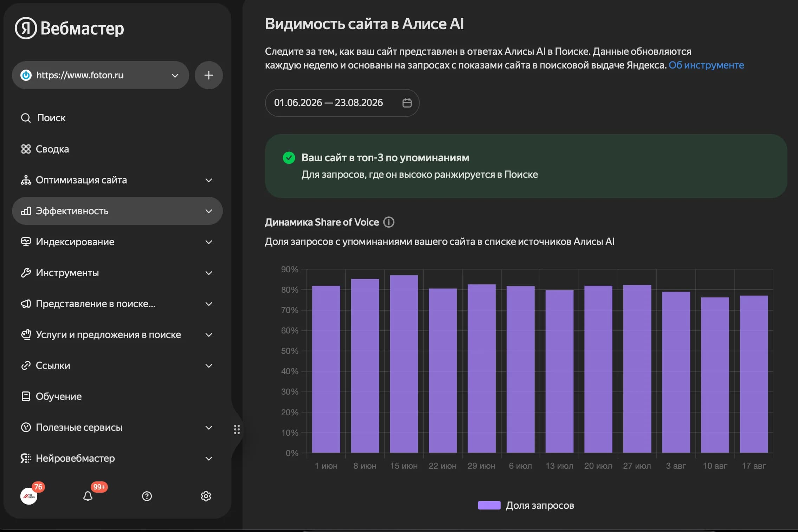Select the Эффективность menu item
798x532 pixels.
click(117, 211)
